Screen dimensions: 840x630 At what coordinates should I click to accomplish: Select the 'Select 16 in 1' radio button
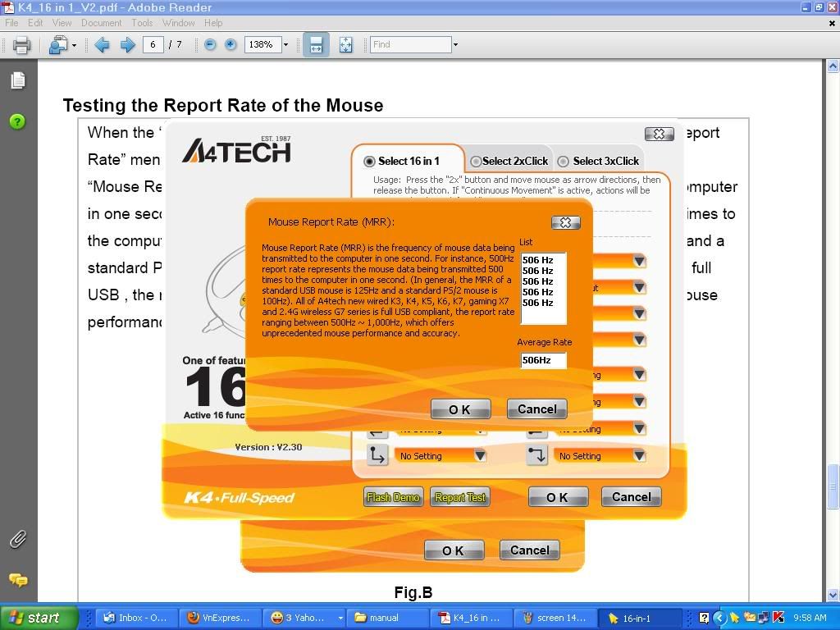(x=369, y=162)
